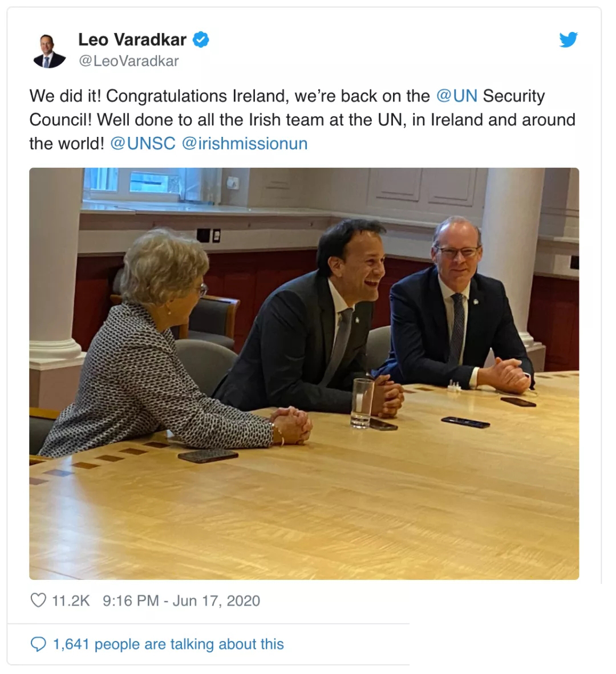
Task: Click the blue verified badge
Action: tap(200, 39)
